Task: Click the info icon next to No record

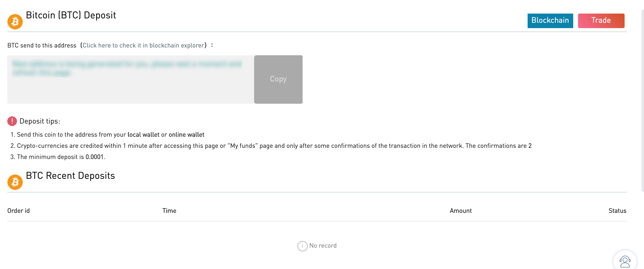Action: (x=302, y=246)
